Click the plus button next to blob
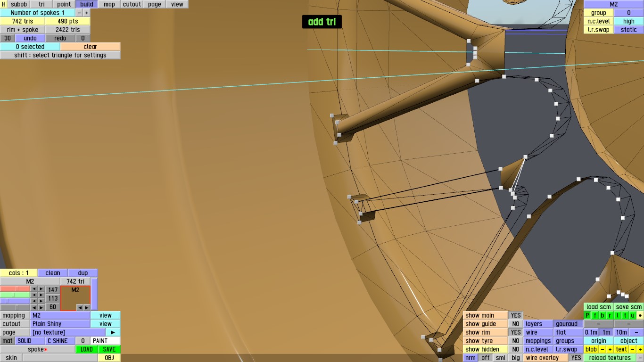Screen dimensions: 644x362 [610, 349]
